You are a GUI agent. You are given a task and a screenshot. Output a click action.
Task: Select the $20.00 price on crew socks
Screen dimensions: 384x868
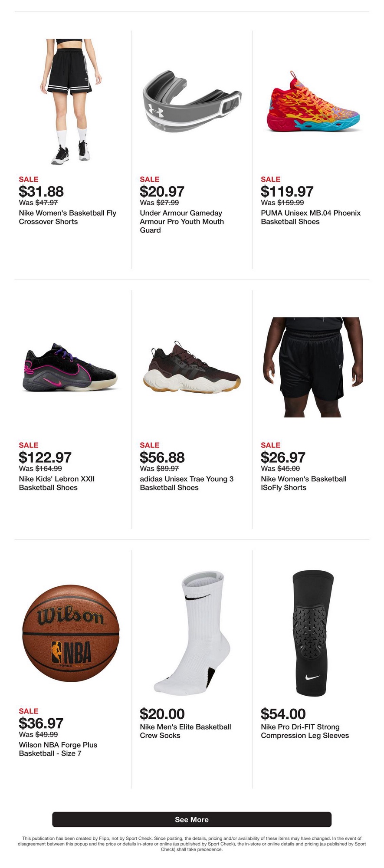tap(162, 714)
